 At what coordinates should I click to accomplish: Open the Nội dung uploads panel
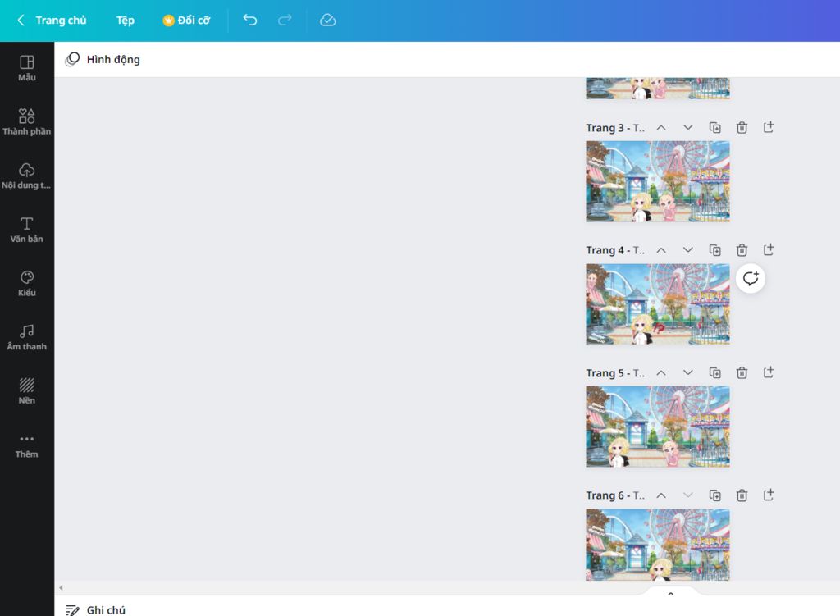27,176
